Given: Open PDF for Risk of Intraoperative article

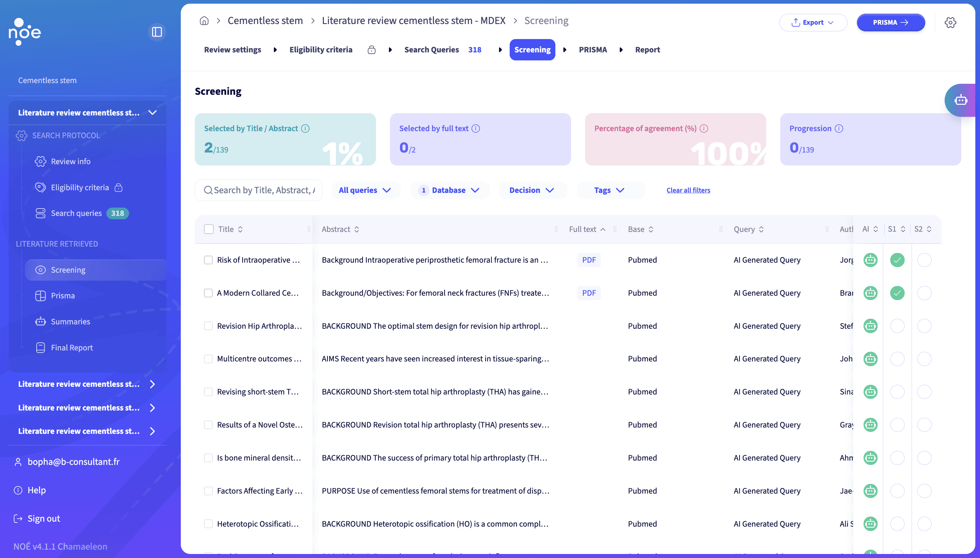Looking at the screenshot, I should 589,260.
